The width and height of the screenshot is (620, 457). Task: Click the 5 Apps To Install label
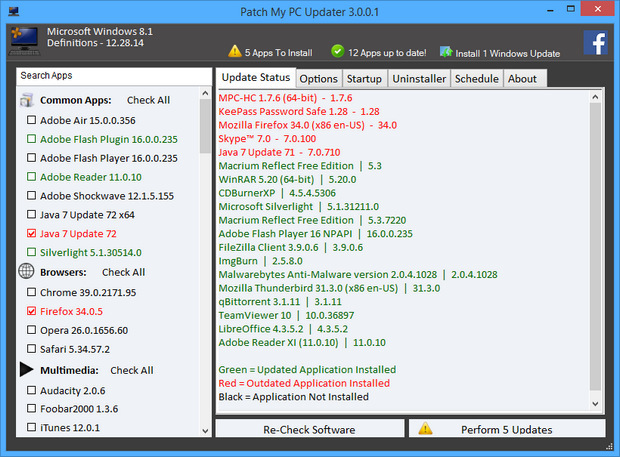278,53
